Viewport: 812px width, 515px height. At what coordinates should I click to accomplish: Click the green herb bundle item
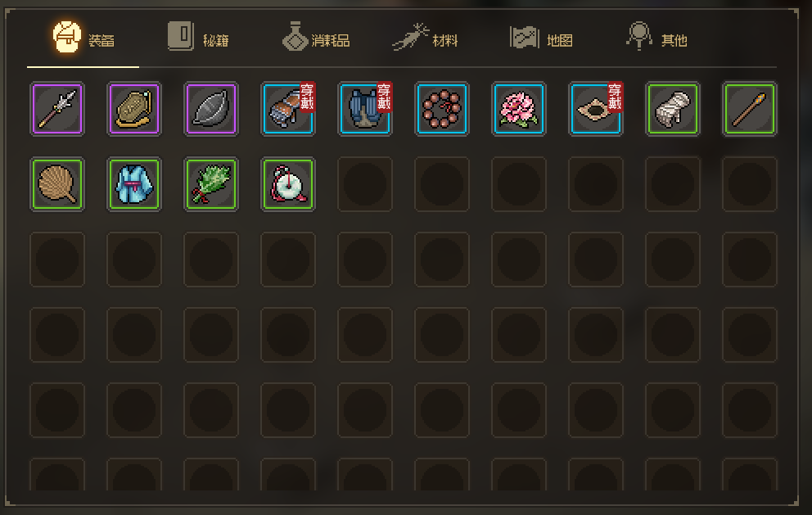tap(210, 184)
